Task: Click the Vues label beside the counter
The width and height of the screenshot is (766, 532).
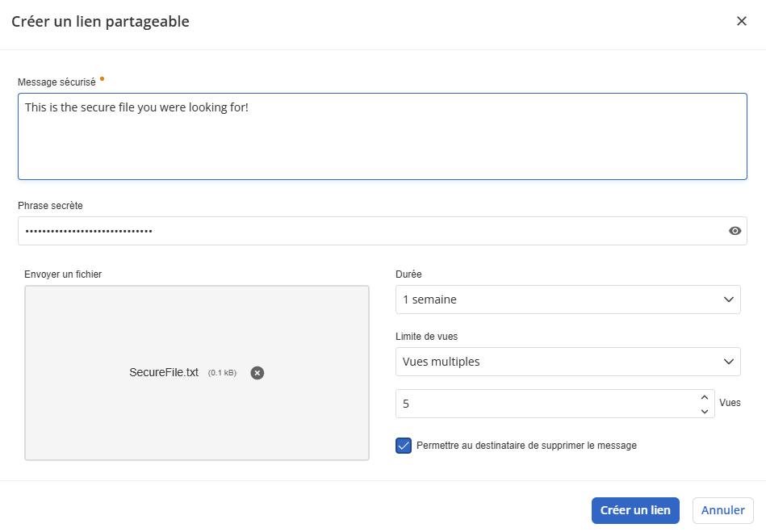Action: 730,403
